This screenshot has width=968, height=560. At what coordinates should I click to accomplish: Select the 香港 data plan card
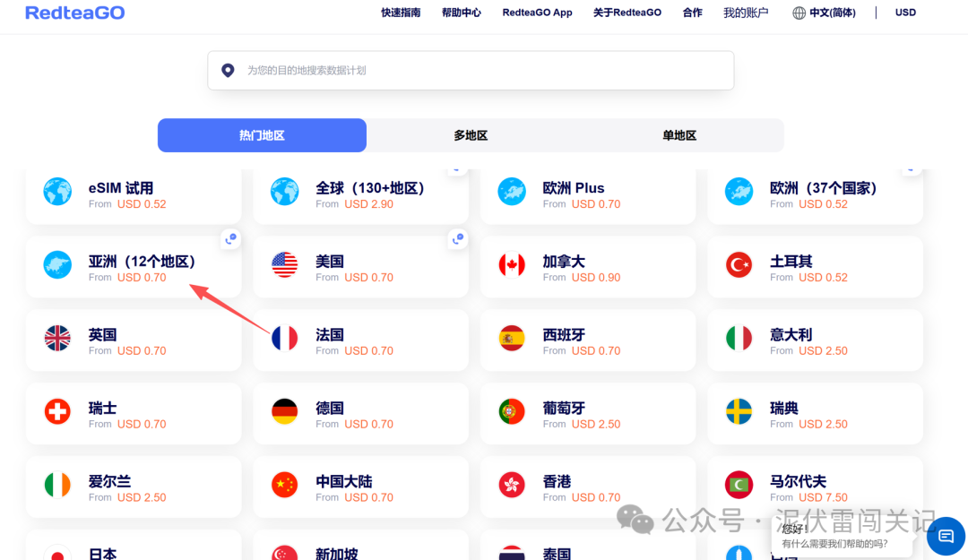pyautogui.click(x=587, y=487)
